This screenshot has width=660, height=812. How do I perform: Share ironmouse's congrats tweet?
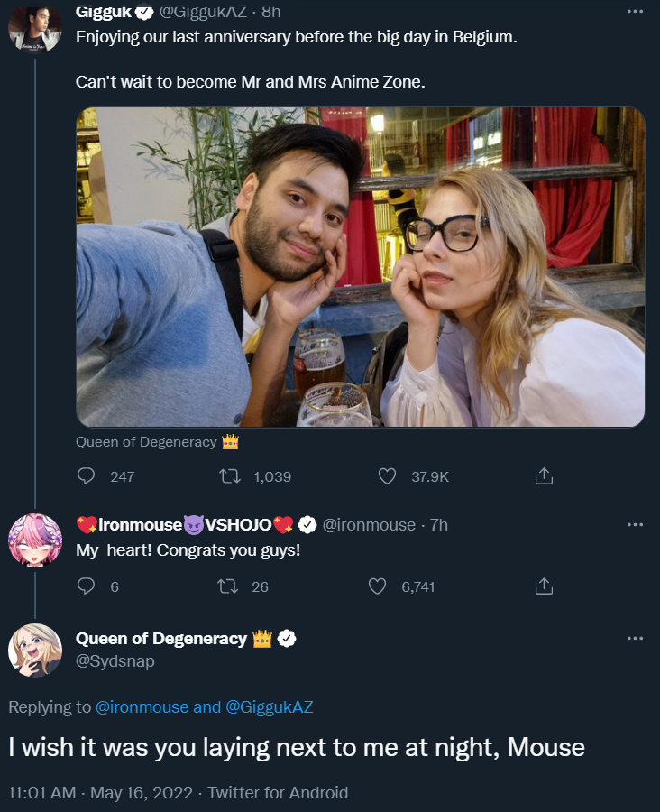click(544, 586)
